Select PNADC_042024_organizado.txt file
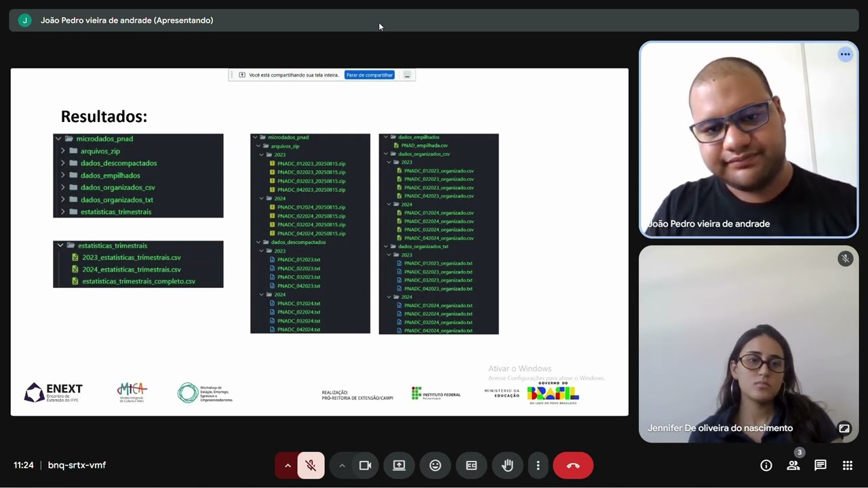The image size is (868, 488). pos(438,331)
